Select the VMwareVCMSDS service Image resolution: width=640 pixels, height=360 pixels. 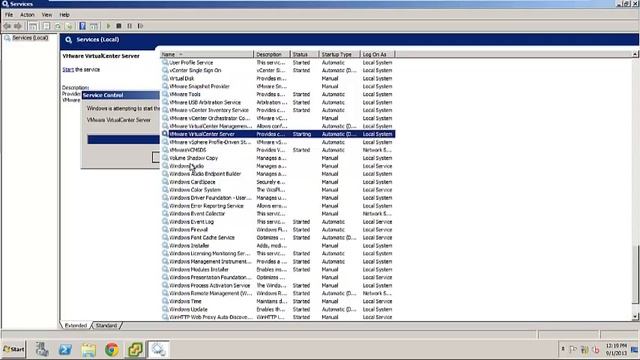(x=278, y=150)
